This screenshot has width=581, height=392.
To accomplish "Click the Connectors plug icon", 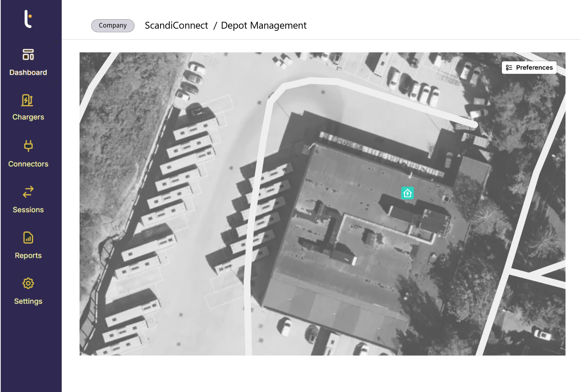I will click(x=28, y=146).
